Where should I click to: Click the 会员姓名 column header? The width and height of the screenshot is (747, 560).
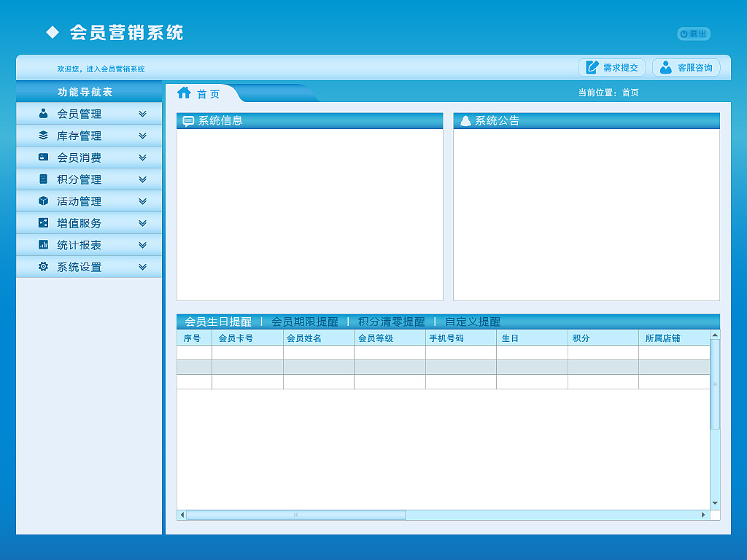point(319,338)
